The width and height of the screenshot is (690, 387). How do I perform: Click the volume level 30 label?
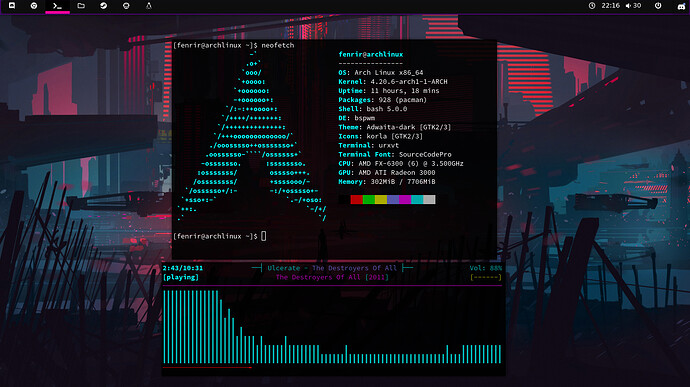click(x=637, y=6)
